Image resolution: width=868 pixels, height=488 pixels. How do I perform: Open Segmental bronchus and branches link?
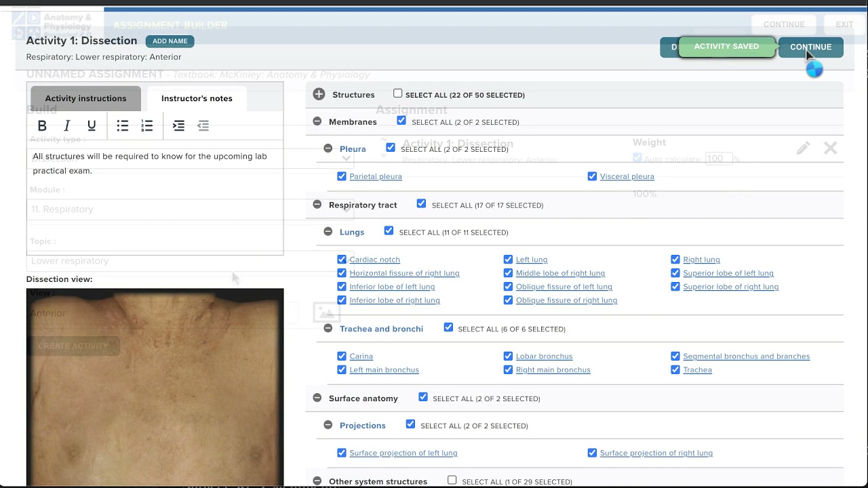tap(747, 356)
